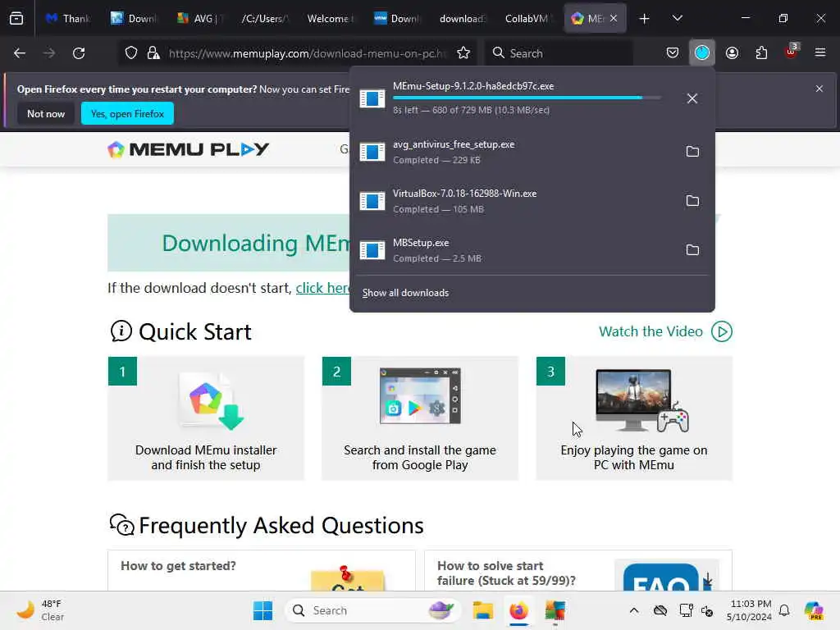This screenshot has width=840, height=630.
Task: Open the weather widget showing 48°F
Action: coord(40,610)
